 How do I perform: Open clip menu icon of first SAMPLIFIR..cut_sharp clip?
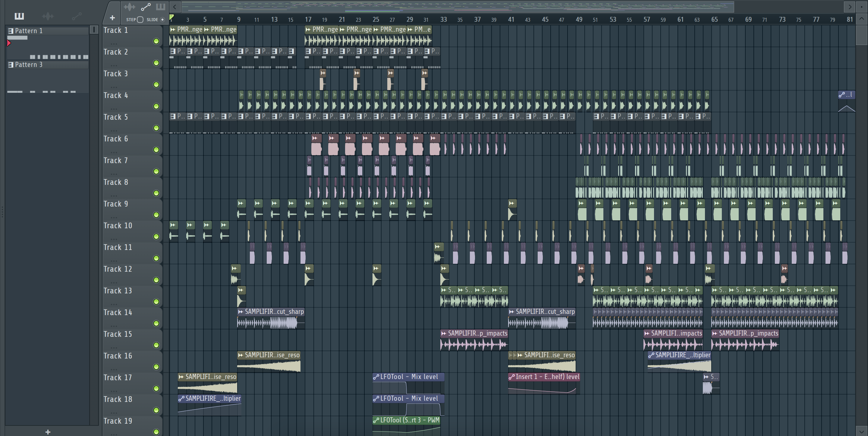tap(241, 312)
